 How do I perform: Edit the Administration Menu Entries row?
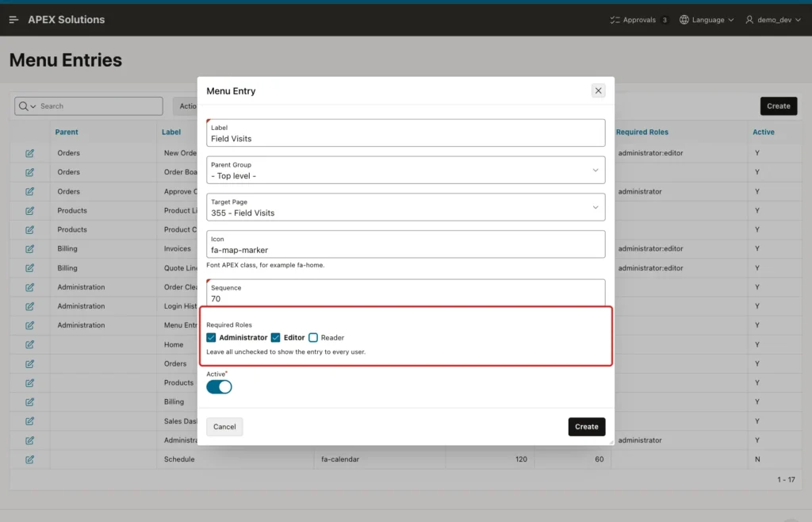29,326
